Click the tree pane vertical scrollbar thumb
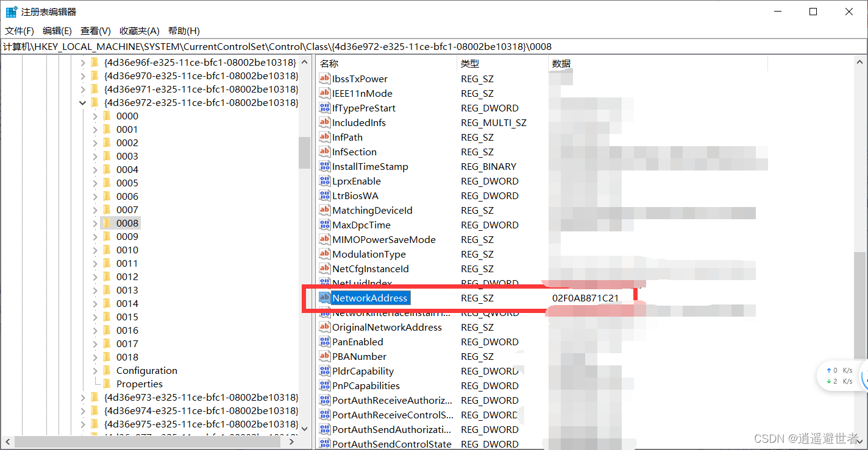Screen dimensions: 868x450 pos(304,153)
